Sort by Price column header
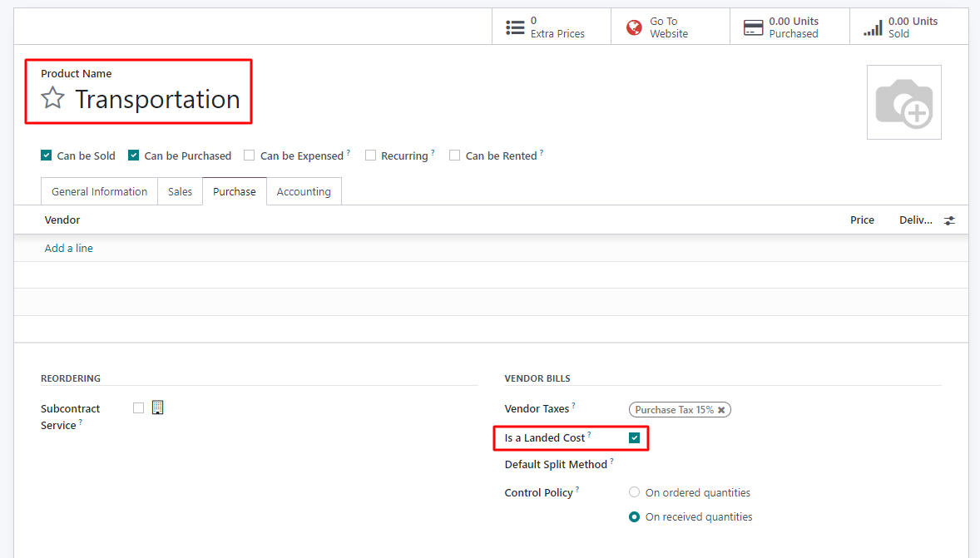 [862, 220]
